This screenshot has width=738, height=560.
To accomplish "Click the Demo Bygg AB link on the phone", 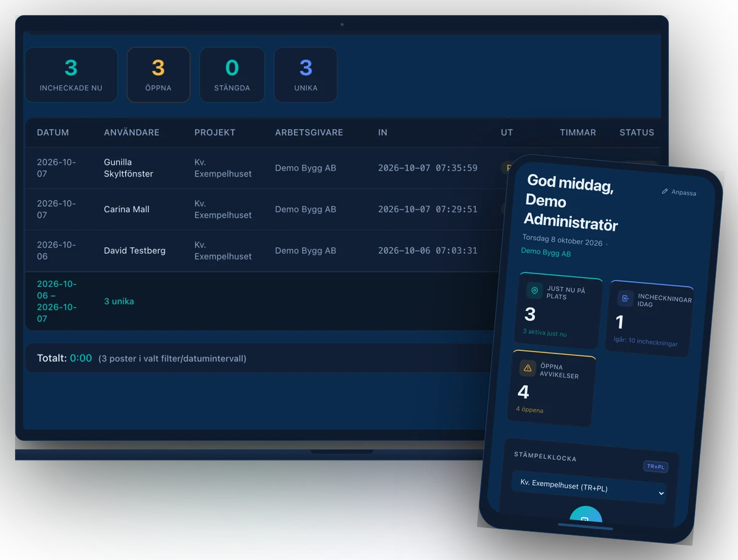I will pos(546,253).
